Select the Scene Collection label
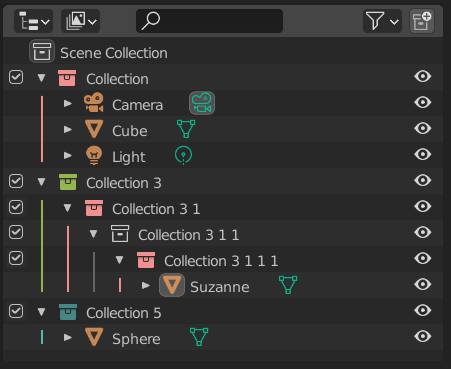Screen dimensions: 451x369 pyautogui.click(x=114, y=53)
